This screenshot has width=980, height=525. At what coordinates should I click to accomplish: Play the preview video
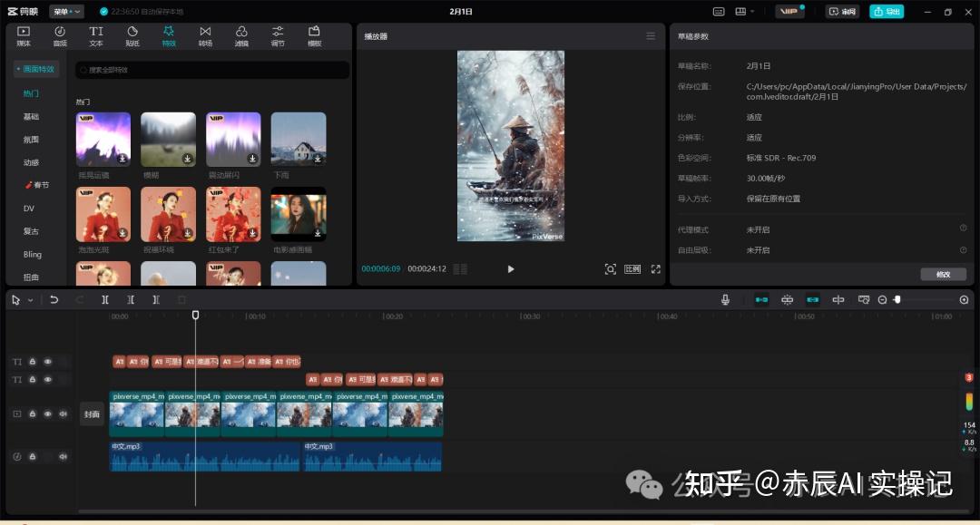tap(511, 269)
